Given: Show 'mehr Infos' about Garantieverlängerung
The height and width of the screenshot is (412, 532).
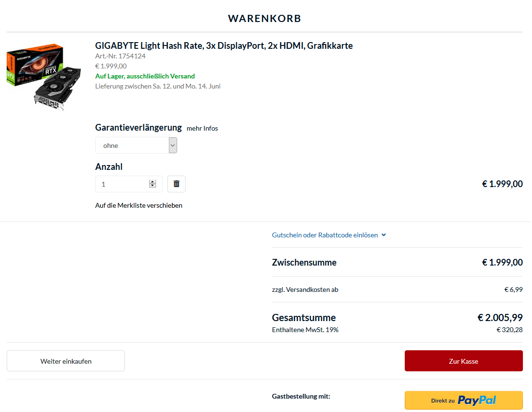Looking at the screenshot, I should point(202,129).
